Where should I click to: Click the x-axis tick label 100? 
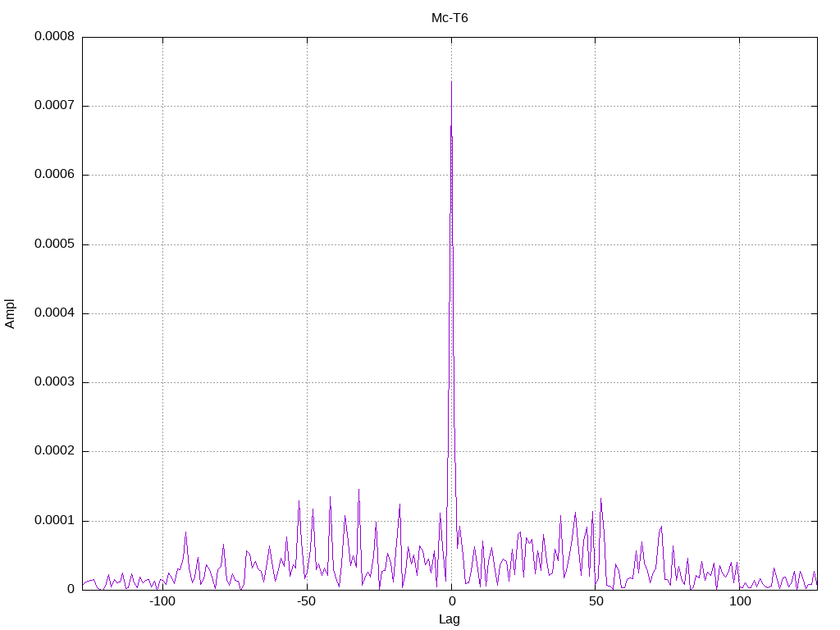(740, 601)
